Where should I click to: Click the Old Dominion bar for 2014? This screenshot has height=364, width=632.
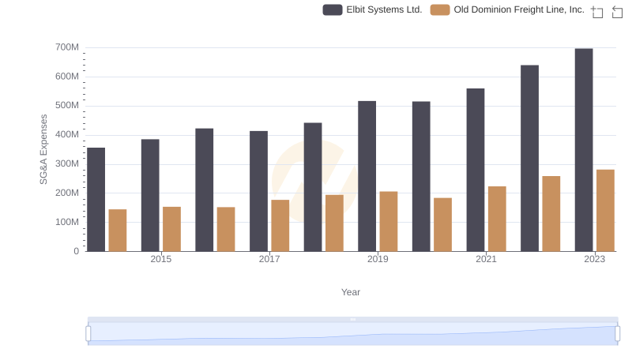coord(118,231)
